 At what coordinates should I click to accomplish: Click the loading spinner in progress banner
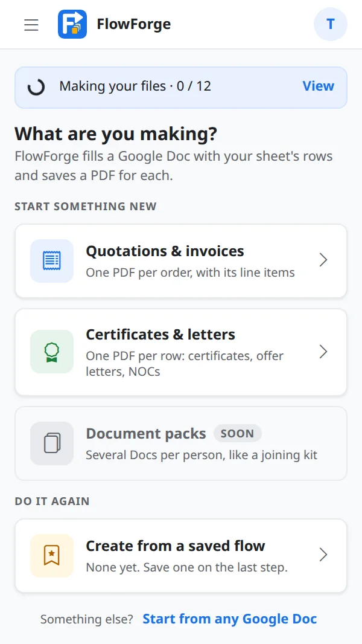(36, 86)
